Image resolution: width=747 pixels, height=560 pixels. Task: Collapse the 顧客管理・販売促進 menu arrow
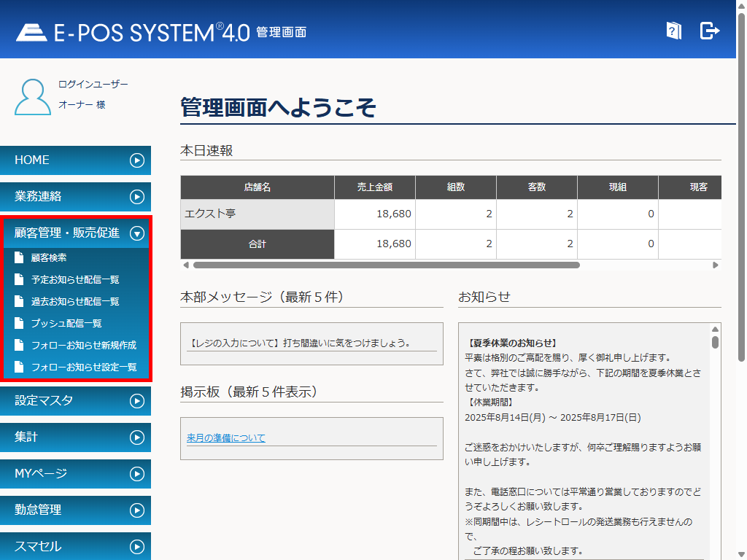coord(136,233)
